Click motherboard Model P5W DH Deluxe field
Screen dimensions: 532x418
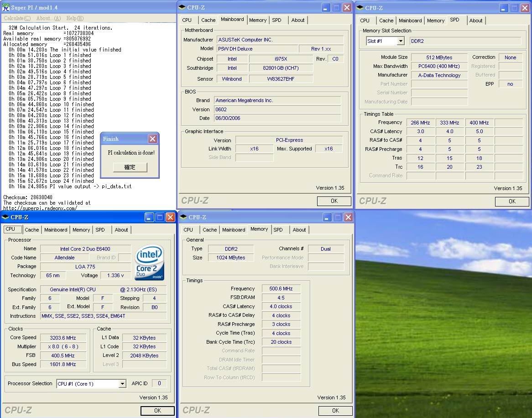[x=257, y=49]
